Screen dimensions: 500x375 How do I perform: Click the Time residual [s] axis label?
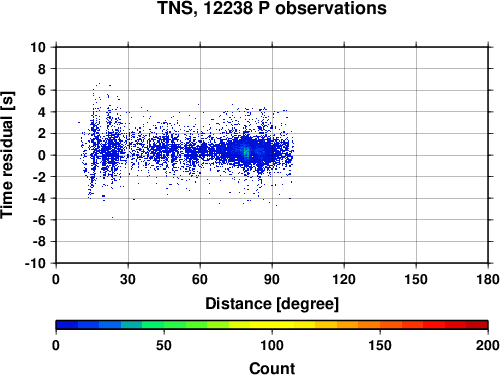8,155
